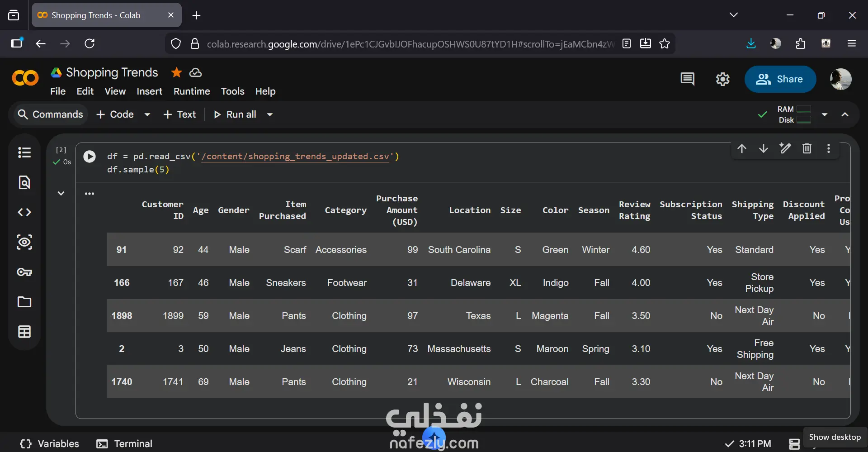Toggle the star on the Shopping Trends notebook
The image size is (868, 452).
click(176, 72)
